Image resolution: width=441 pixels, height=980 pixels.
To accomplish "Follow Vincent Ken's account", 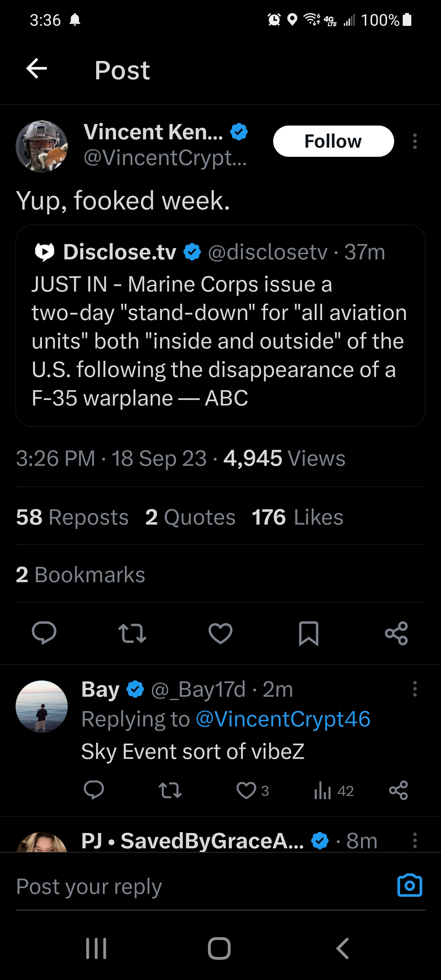I will pos(333,141).
